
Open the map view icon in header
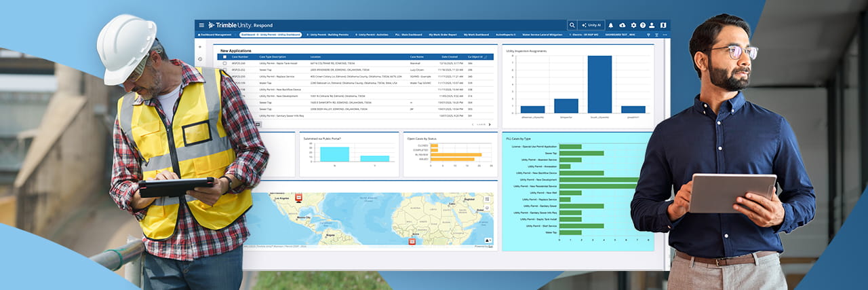coord(663,25)
